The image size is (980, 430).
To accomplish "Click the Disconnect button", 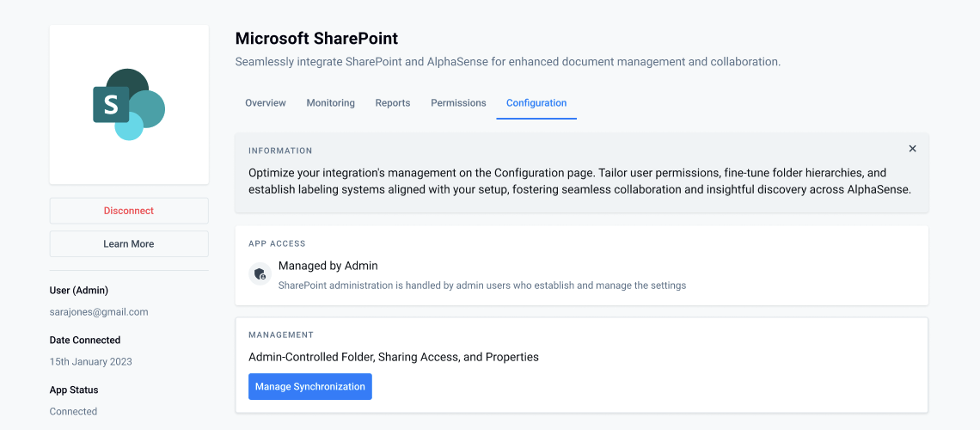I will (x=129, y=211).
